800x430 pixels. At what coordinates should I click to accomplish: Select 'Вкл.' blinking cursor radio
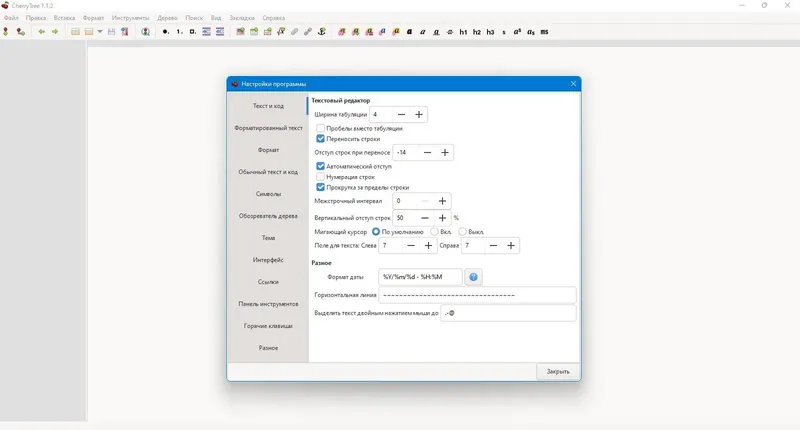point(434,232)
